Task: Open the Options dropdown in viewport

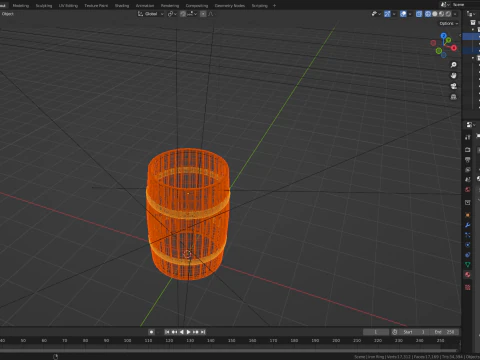Action: coord(448,23)
